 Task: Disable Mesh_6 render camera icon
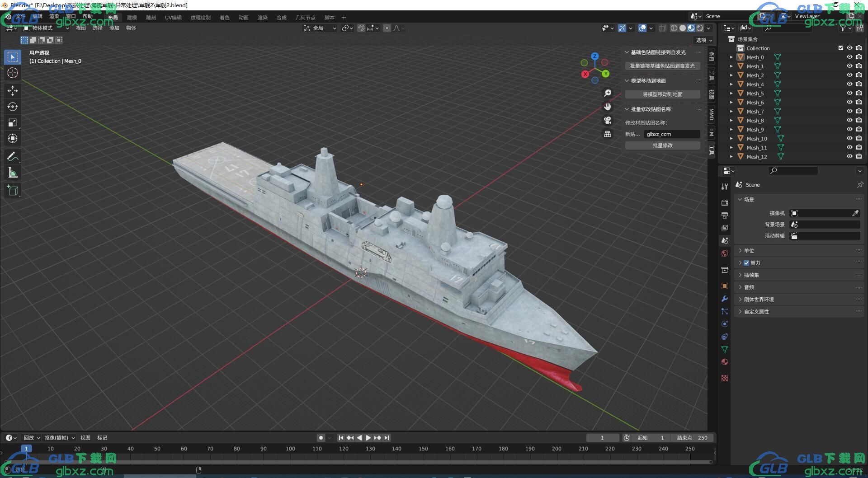tap(859, 103)
